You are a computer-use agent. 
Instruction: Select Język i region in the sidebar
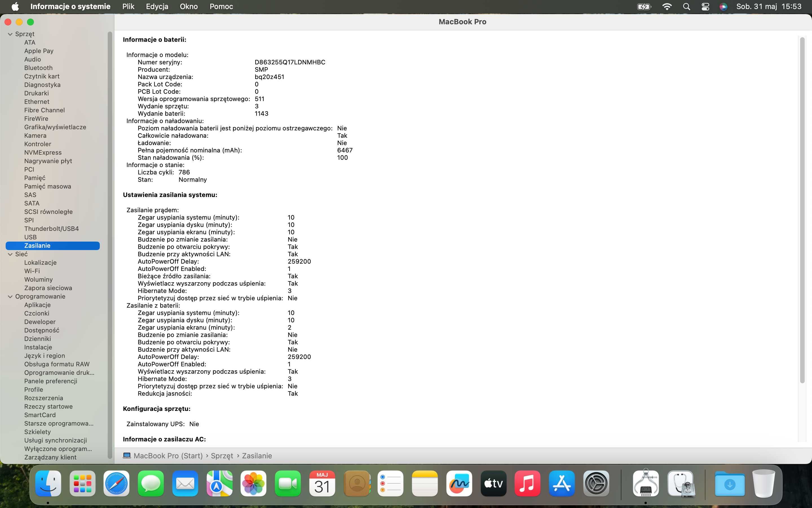(x=44, y=356)
